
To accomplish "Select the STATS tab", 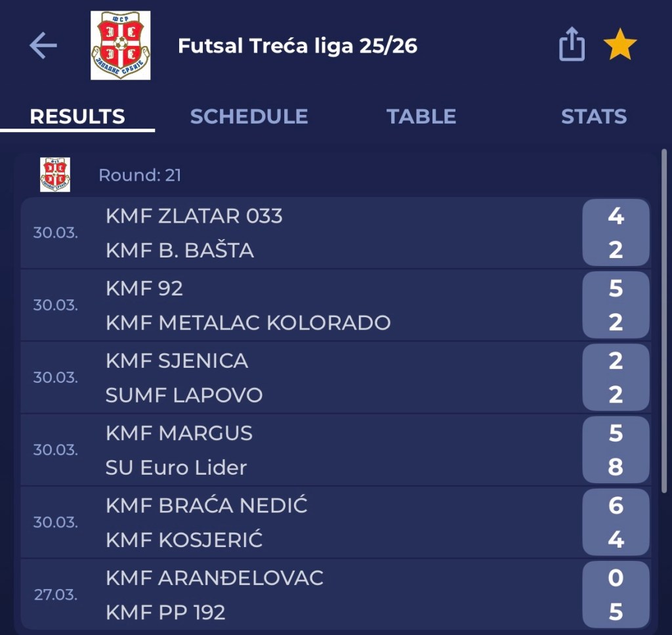I will pyautogui.click(x=593, y=117).
